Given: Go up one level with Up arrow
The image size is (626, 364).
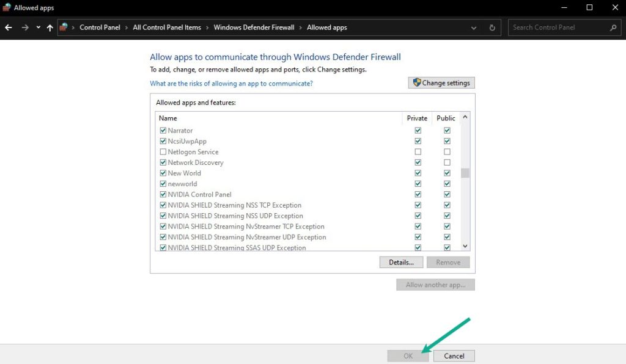Looking at the screenshot, I should tap(50, 27).
